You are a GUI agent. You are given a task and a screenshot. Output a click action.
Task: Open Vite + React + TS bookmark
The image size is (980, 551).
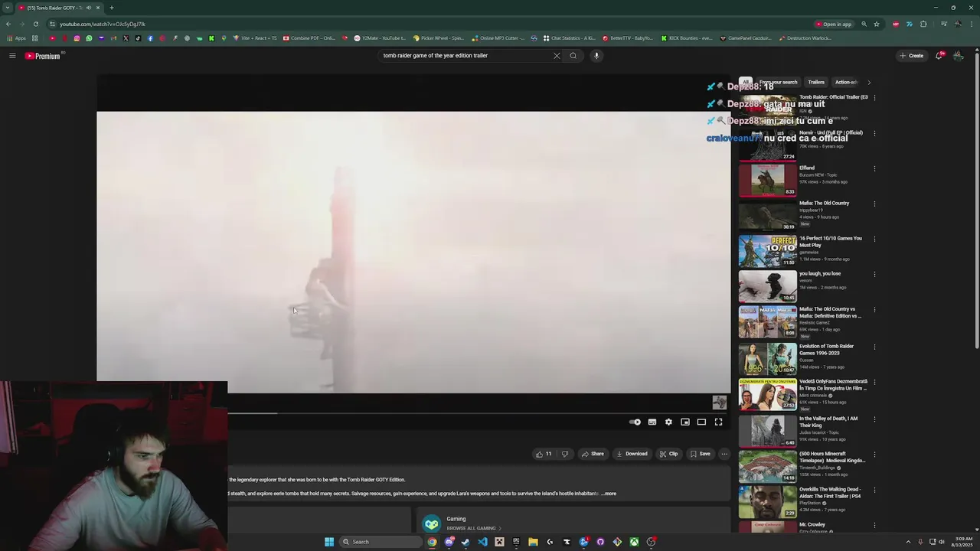tap(255, 38)
